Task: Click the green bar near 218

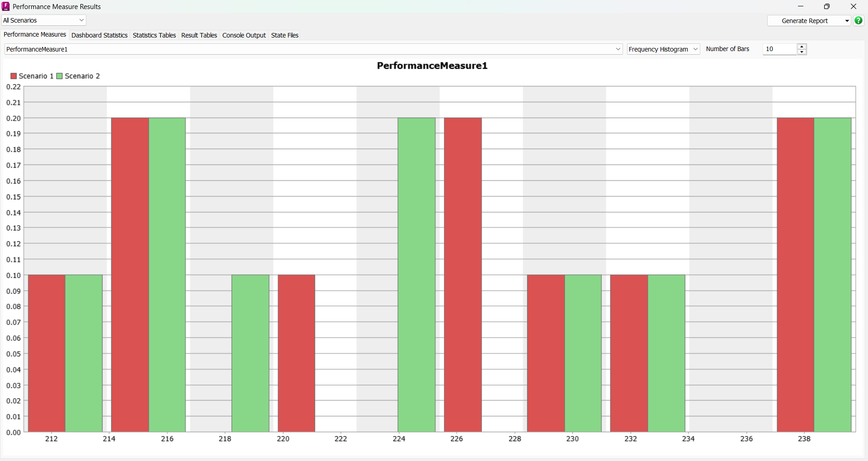Action: coord(250,353)
